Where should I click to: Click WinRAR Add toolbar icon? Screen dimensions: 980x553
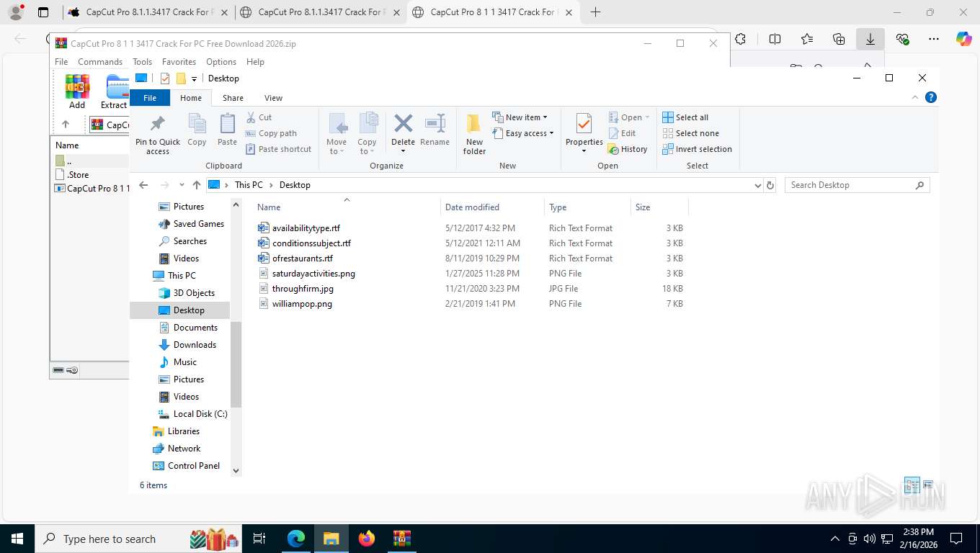point(77,91)
